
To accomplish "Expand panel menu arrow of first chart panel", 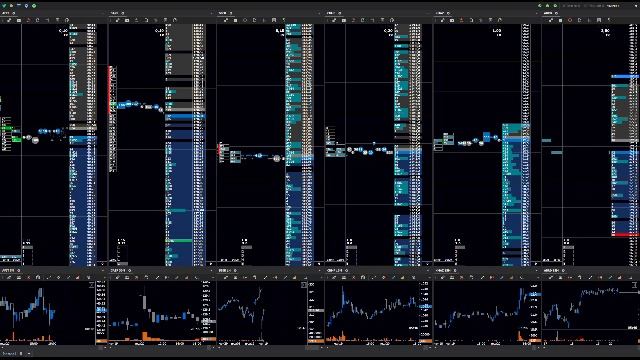I will 102,270.
